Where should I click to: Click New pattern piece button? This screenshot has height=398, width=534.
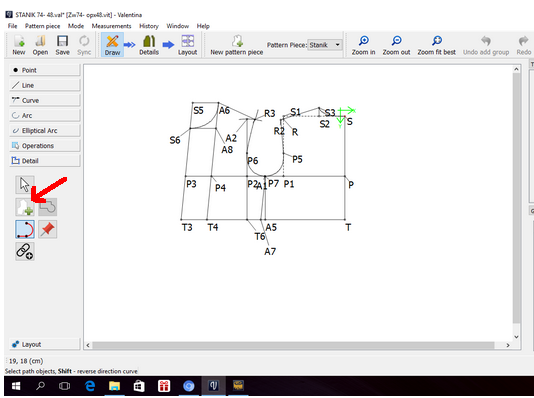[x=237, y=45]
